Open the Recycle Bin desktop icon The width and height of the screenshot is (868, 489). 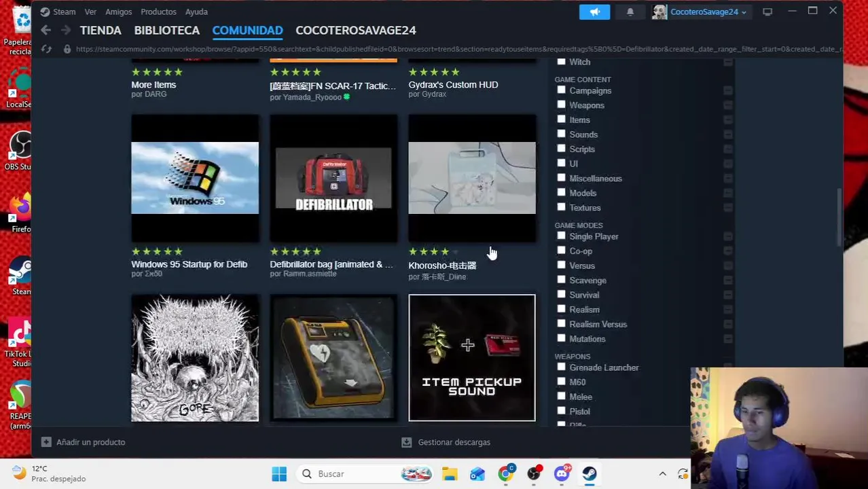click(x=19, y=31)
